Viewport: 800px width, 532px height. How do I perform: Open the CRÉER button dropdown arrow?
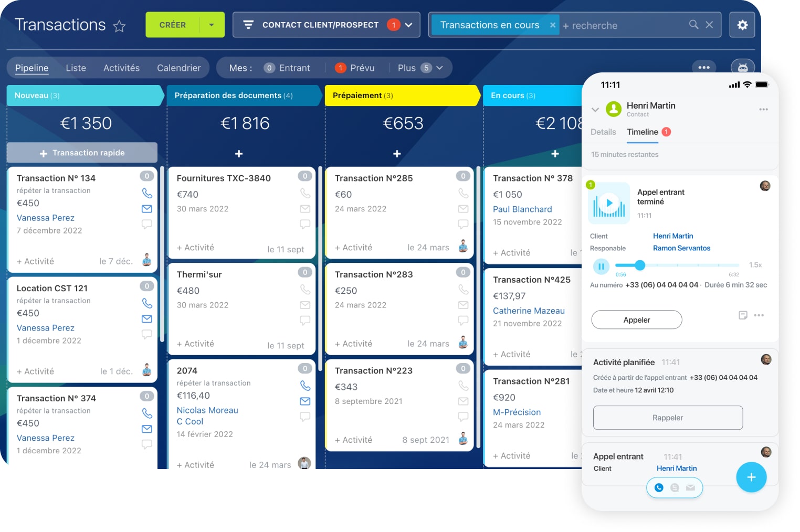(x=212, y=25)
